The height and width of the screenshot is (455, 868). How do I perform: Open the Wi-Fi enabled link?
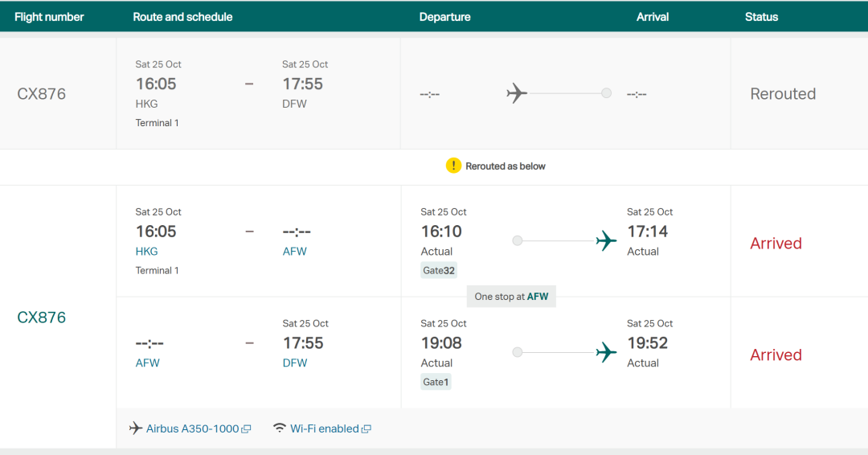click(325, 428)
